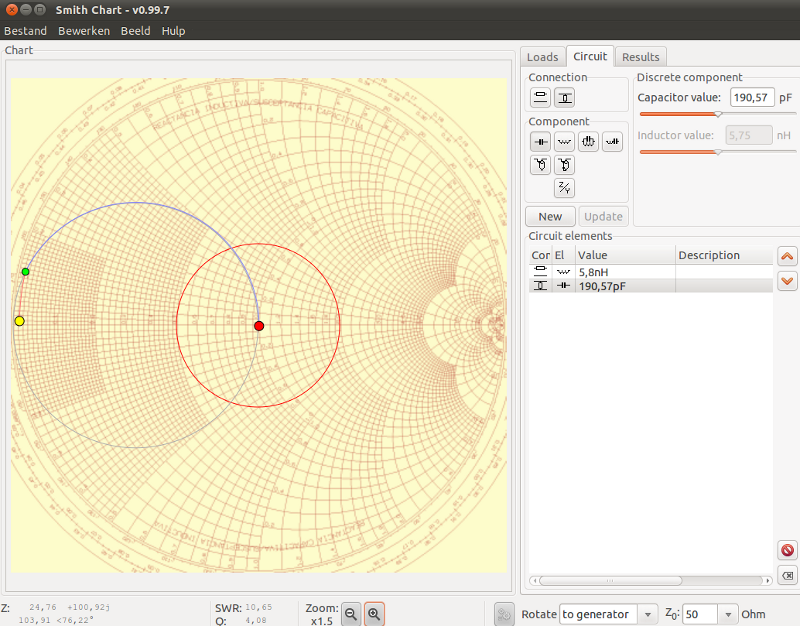This screenshot has width=800, height=626.
Task: Switch to the Results tab
Action: [x=640, y=57]
